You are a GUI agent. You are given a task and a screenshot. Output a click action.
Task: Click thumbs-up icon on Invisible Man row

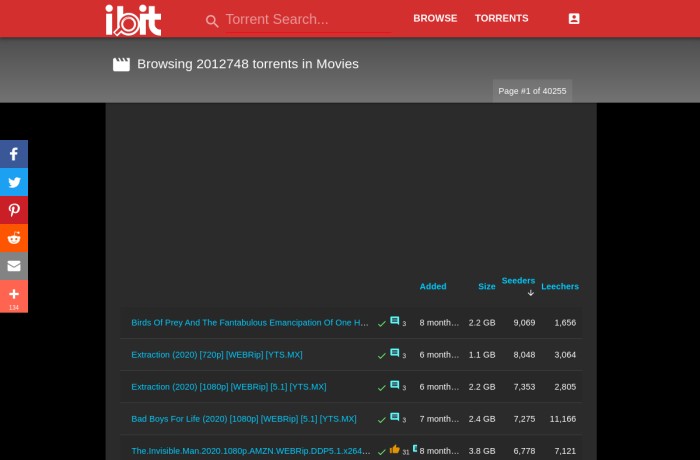[x=395, y=449]
